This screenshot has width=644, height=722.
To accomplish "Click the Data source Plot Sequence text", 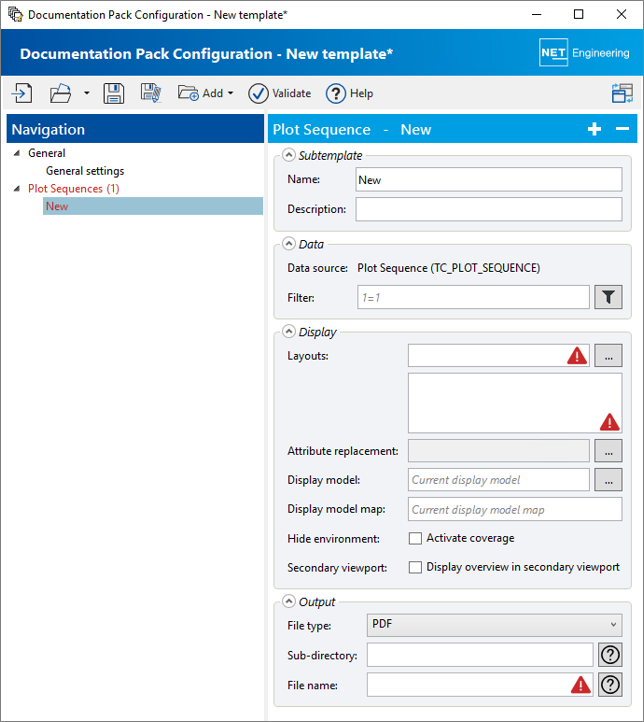I will (x=449, y=268).
